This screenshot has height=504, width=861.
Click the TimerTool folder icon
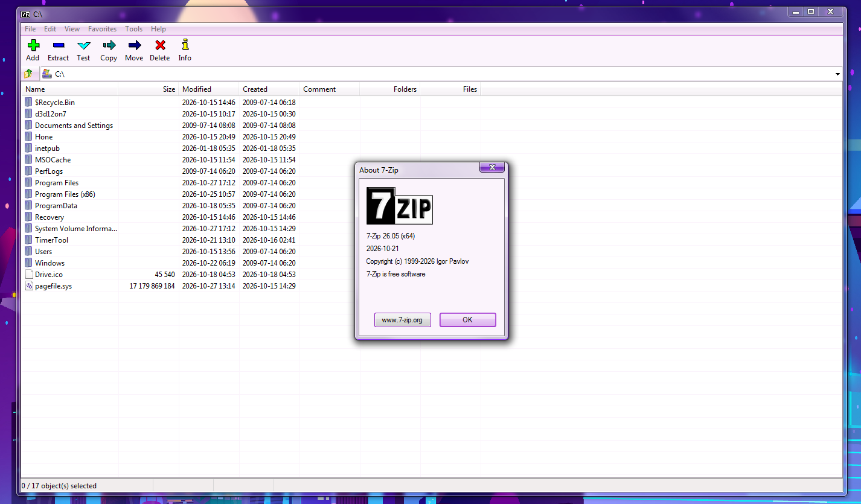click(29, 240)
